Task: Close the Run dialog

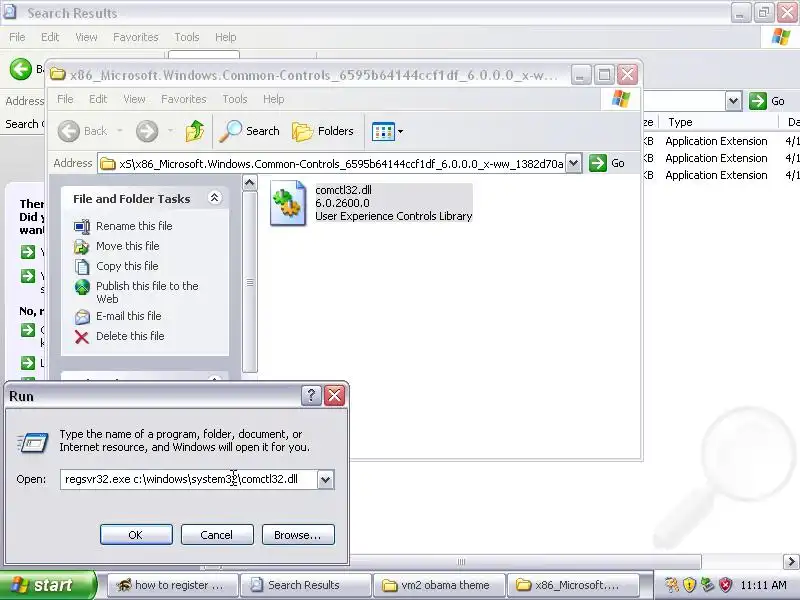Action: tap(335, 395)
